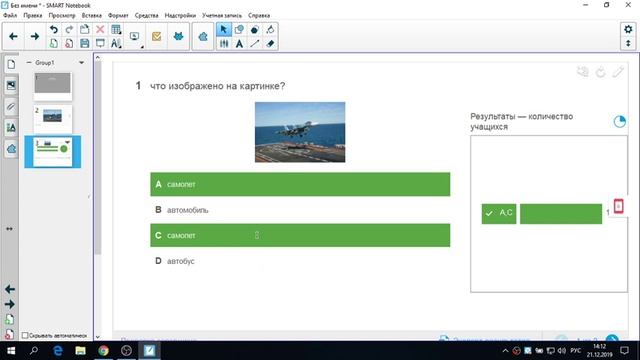Save file with floppy disk icon
This screenshot has height=360, width=640.
click(84, 43)
